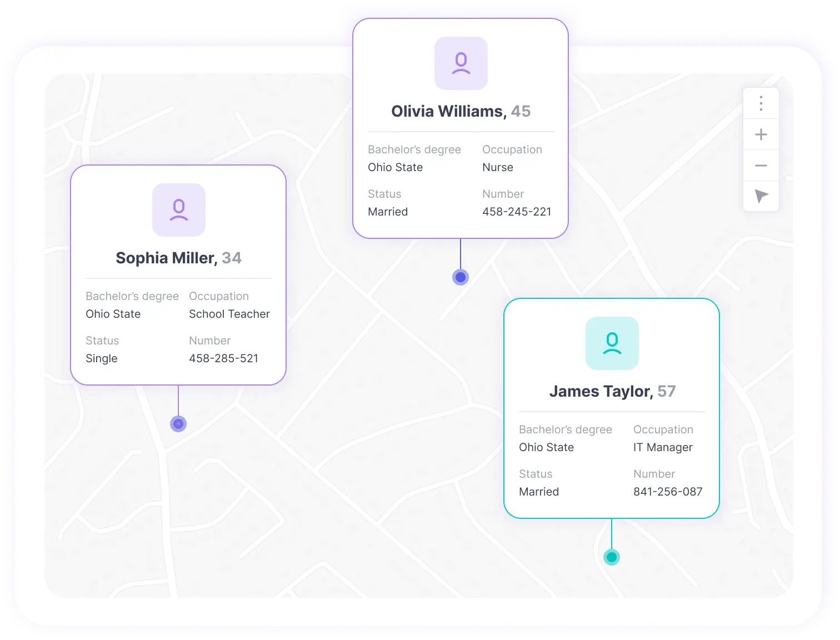Open the map options kebab menu
Viewport: 840px width, 640px height.
pyautogui.click(x=761, y=103)
